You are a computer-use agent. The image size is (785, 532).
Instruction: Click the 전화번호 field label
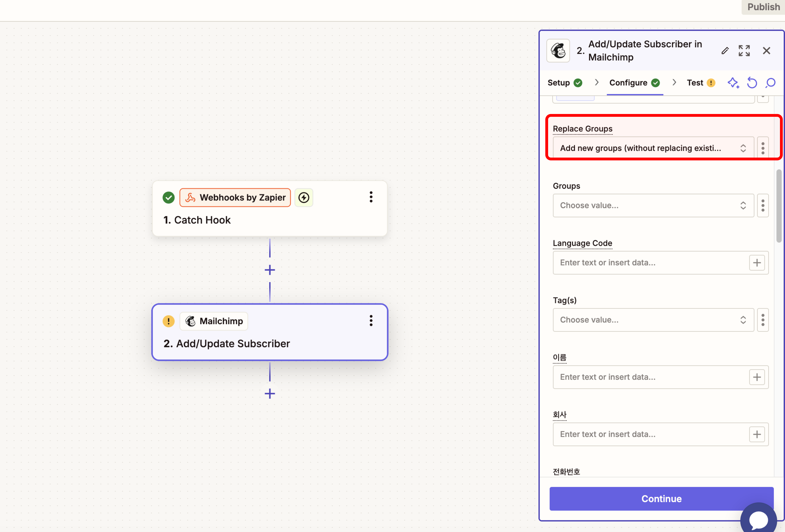tap(566, 471)
